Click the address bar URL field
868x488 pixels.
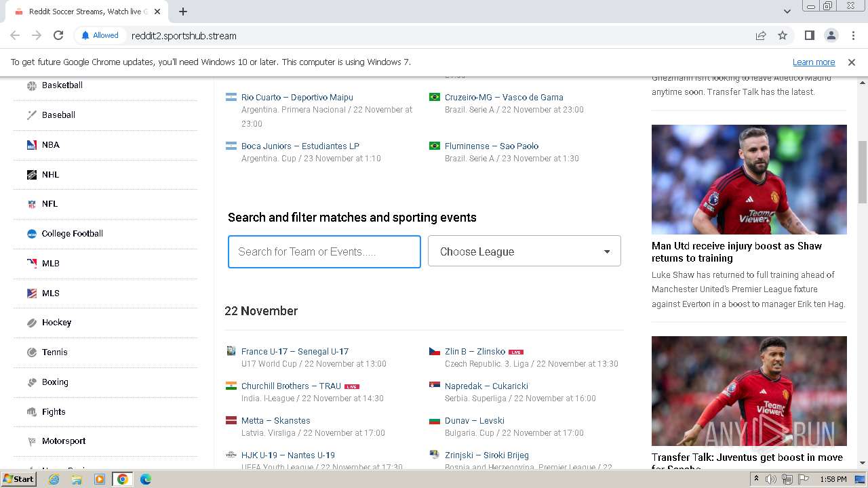434,35
